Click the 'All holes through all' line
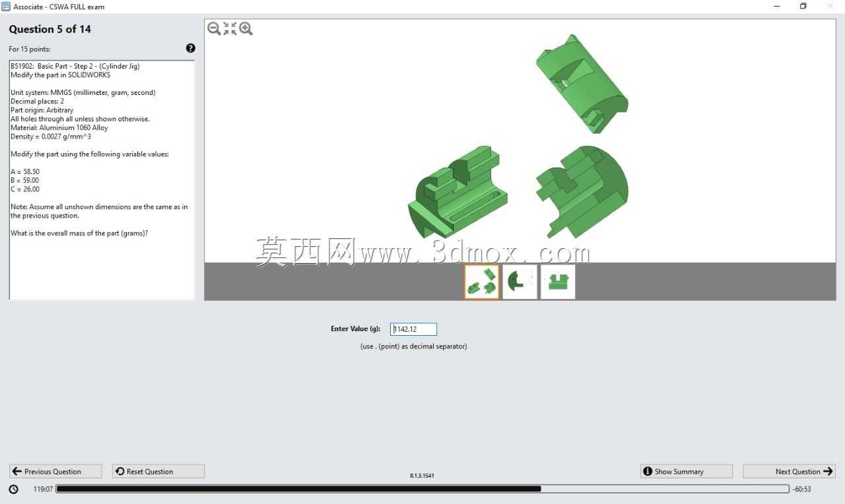This screenshot has height=504, width=845. (81, 119)
